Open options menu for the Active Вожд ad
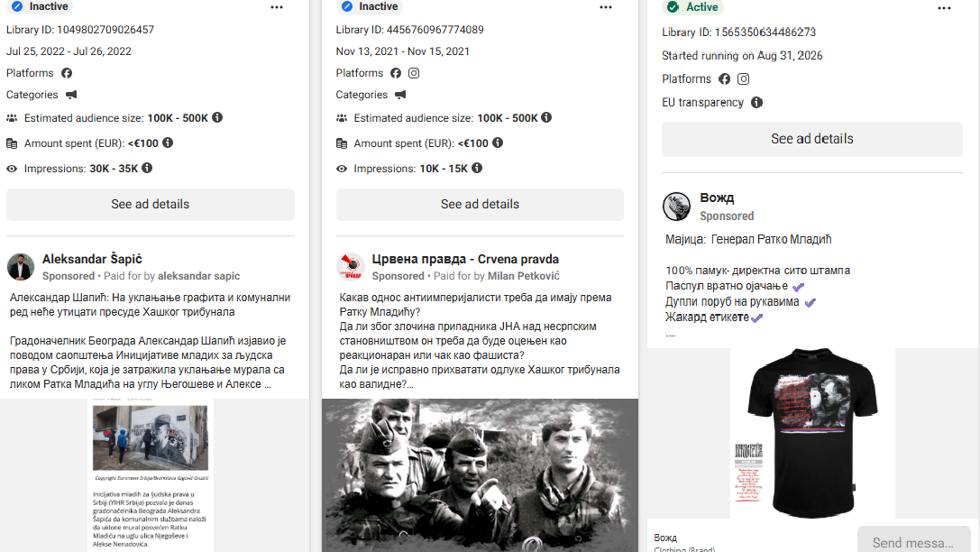Viewport: 980px width, 552px height. click(x=944, y=8)
